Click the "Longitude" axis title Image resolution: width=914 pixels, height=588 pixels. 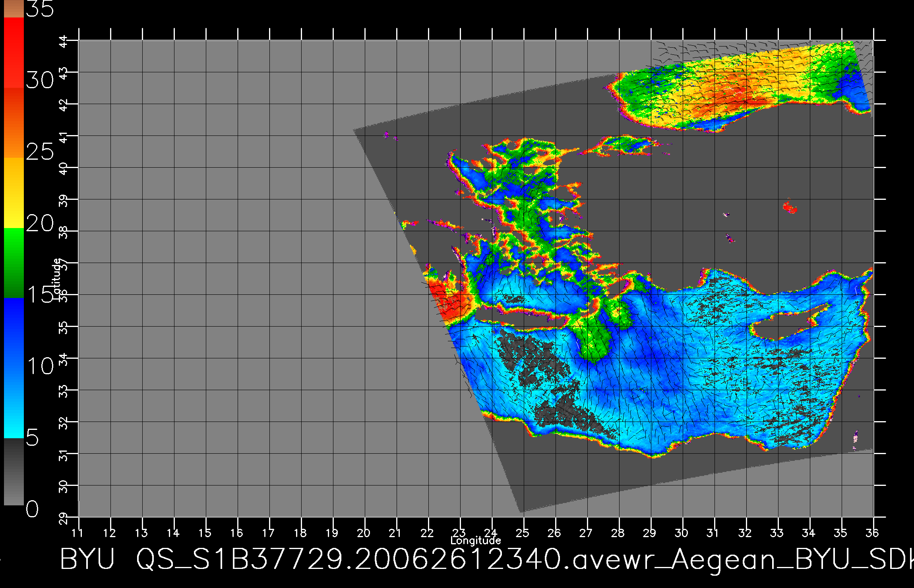(476, 540)
